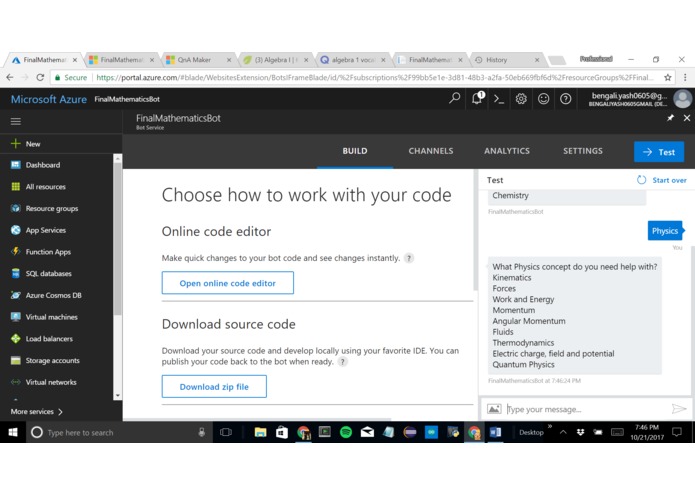The height and width of the screenshot is (494, 695).
Task: Switch to the BUILD tab
Action: tap(355, 151)
